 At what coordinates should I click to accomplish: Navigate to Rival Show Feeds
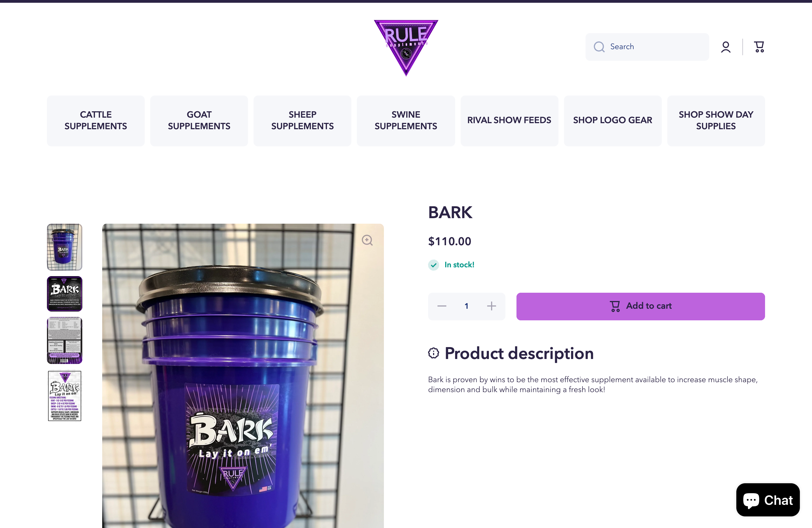[509, 120]
